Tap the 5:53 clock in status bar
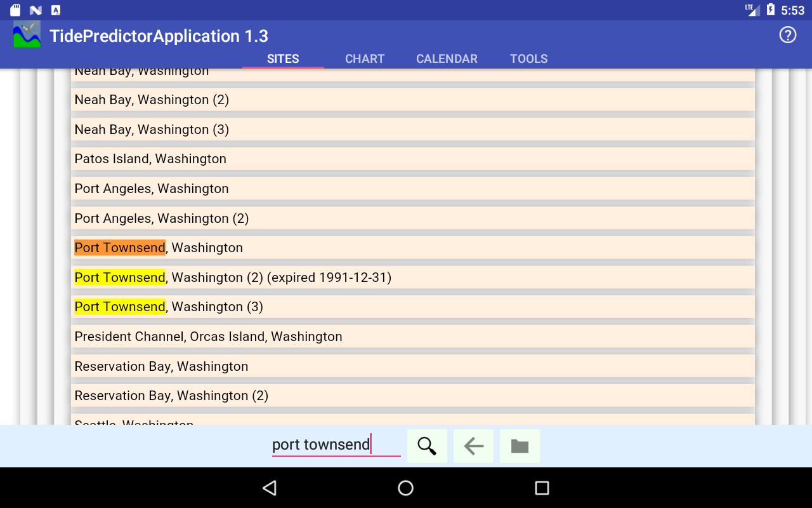The width and height of the screenshot is (812, 508). tap(793, 10)
